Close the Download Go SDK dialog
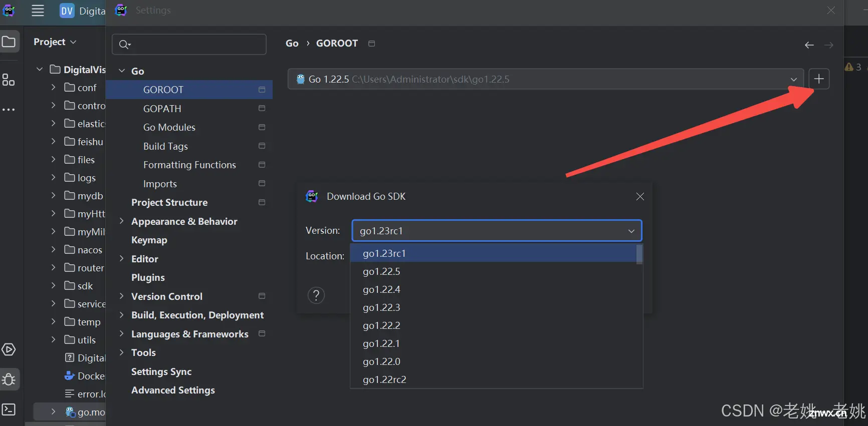Viewport: 868px width, 426px height. 640,197
